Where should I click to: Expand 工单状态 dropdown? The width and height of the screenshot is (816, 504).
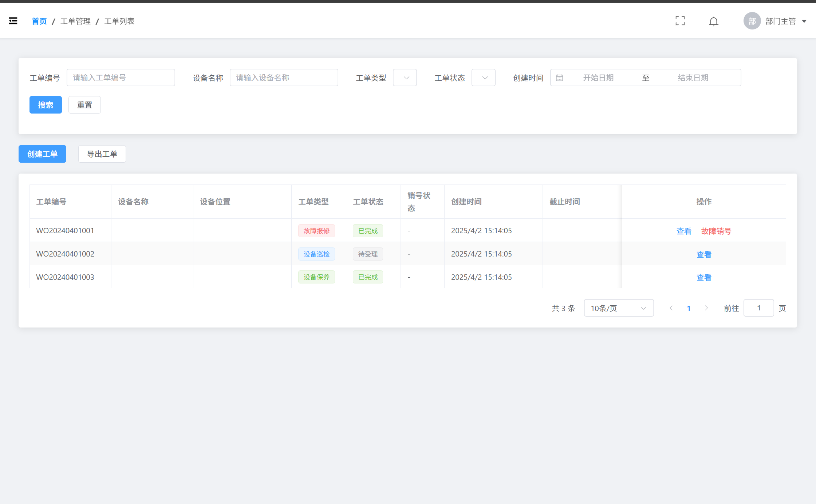tap(483, 78)
